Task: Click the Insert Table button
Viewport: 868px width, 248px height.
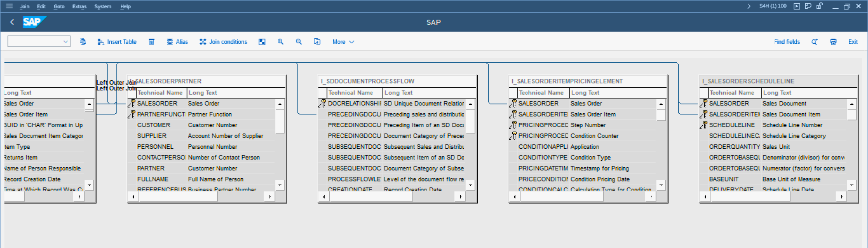Action: pos(117,42)
